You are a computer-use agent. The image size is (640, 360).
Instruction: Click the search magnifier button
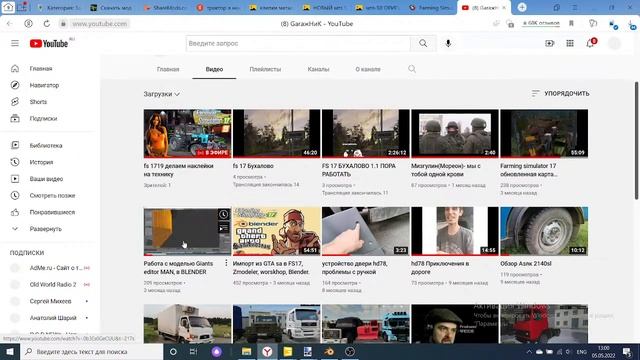[423, 43]
